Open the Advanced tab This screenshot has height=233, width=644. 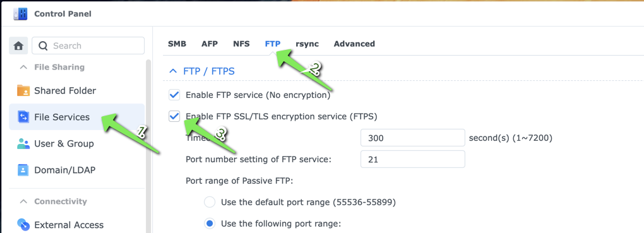coord(354,44)
